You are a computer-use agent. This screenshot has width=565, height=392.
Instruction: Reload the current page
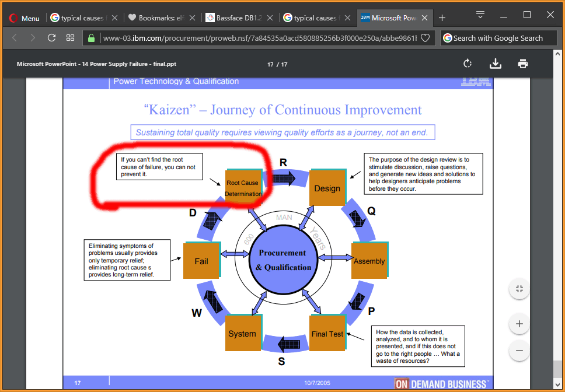[x=51, y=38]
